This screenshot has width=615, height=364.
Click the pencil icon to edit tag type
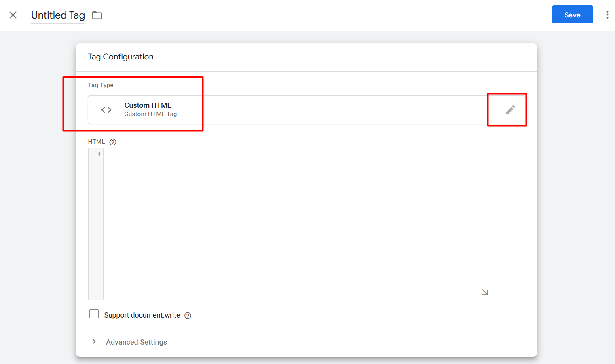click(510, 110)
